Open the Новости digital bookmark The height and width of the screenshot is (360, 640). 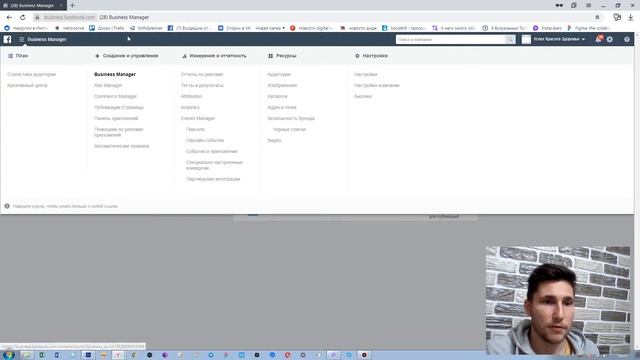coord(311,28)
